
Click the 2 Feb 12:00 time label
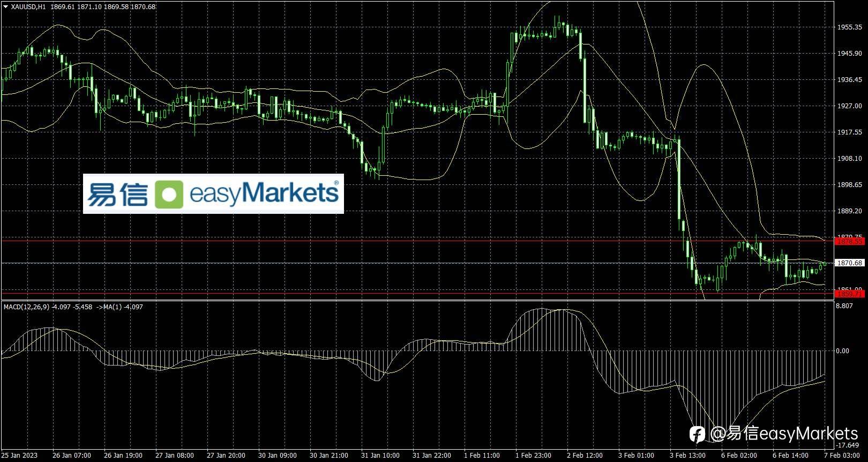click(x=585, y=456)
